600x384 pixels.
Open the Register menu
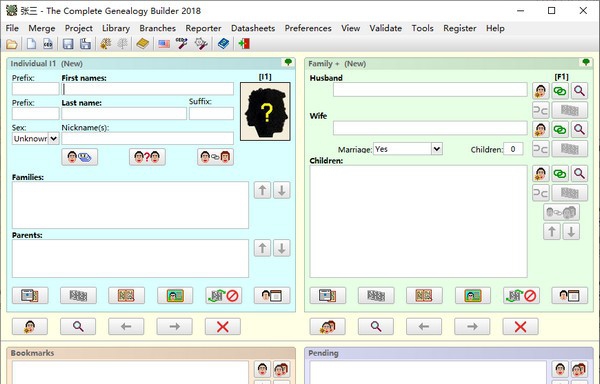460,28
